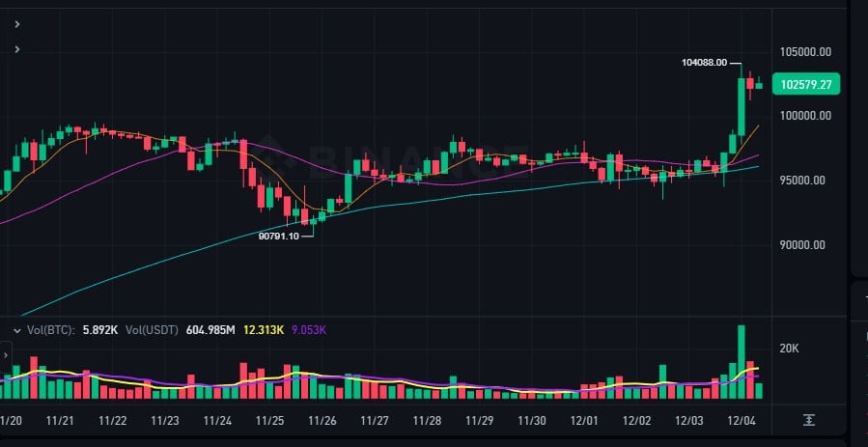Collapse the Vol(BTC) volume indicator chevron
The width and height of the screenshot is (868, 447).
[x=16, y=330]
